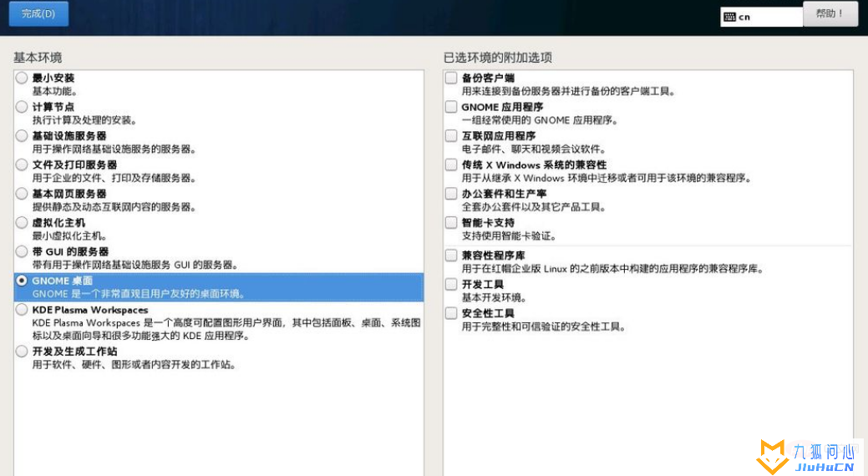The height and width of the screenshot is (476, 868).
Task: Choose the 基础设施服务器 radio option
Action: pos(22,135)
